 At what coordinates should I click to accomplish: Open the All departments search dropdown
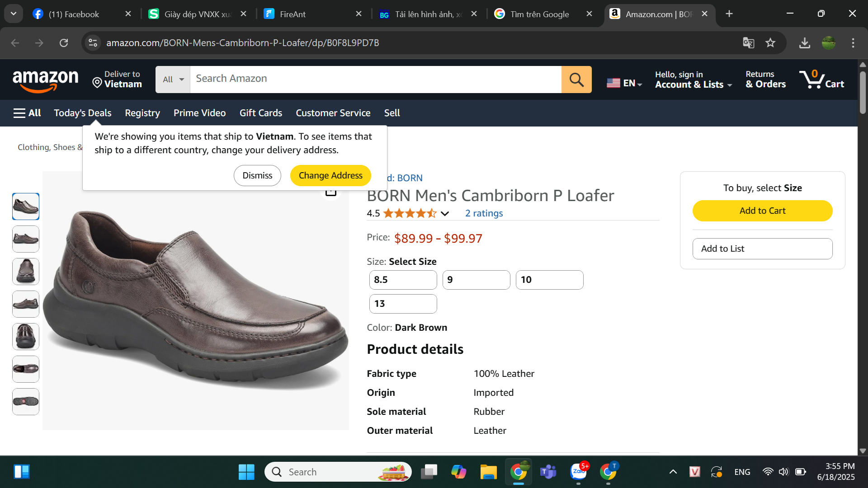point(173,80)
